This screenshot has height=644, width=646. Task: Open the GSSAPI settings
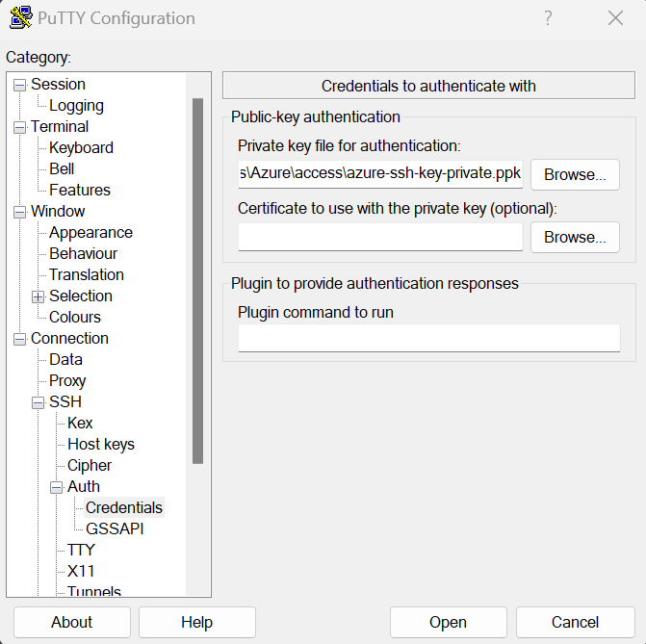click(115, 529)
